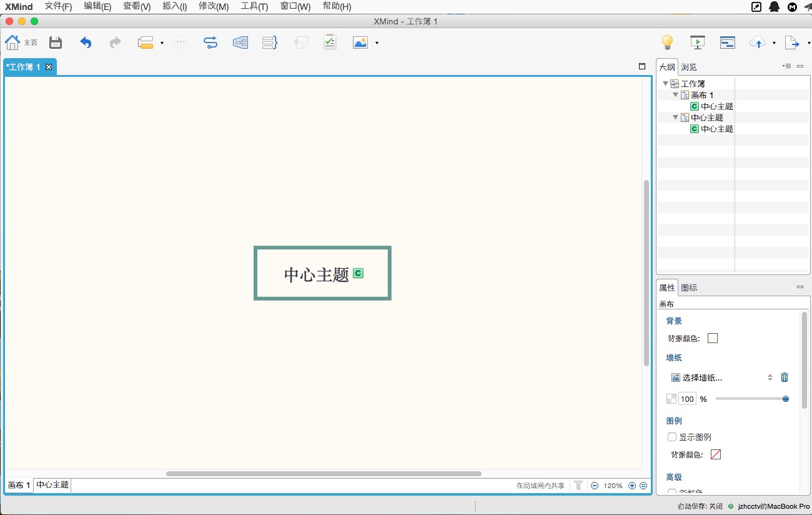The height and width of the screenshot is (515, 812).
Task: Enable the 显示图例 checkbox
Action: click(672, 437)
